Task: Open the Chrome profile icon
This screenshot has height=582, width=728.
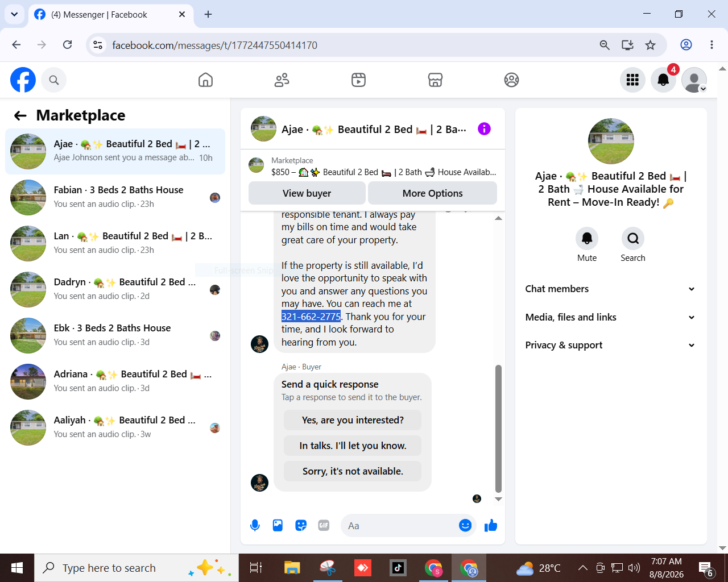Action: 686,45
